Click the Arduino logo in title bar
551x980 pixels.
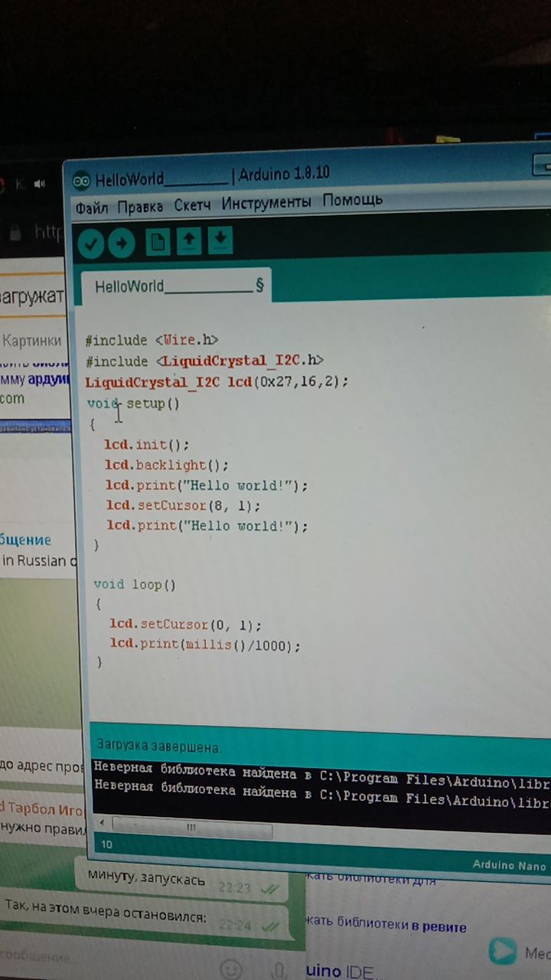(81, 181)
